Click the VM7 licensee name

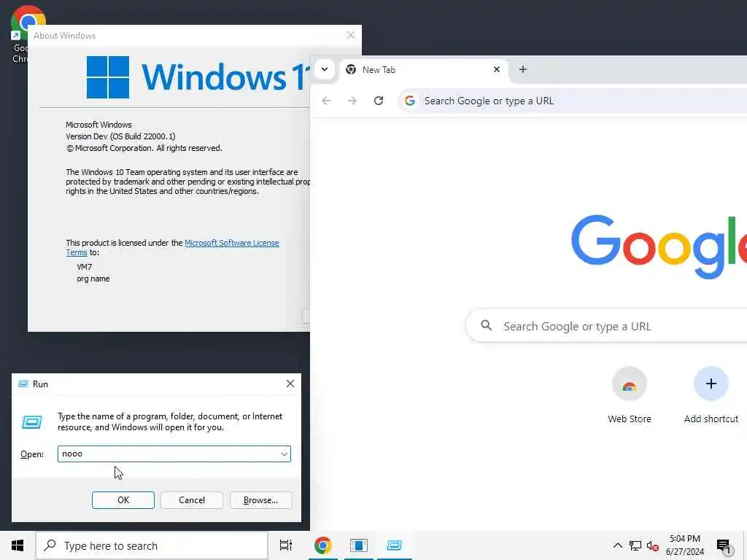point(85,267)
